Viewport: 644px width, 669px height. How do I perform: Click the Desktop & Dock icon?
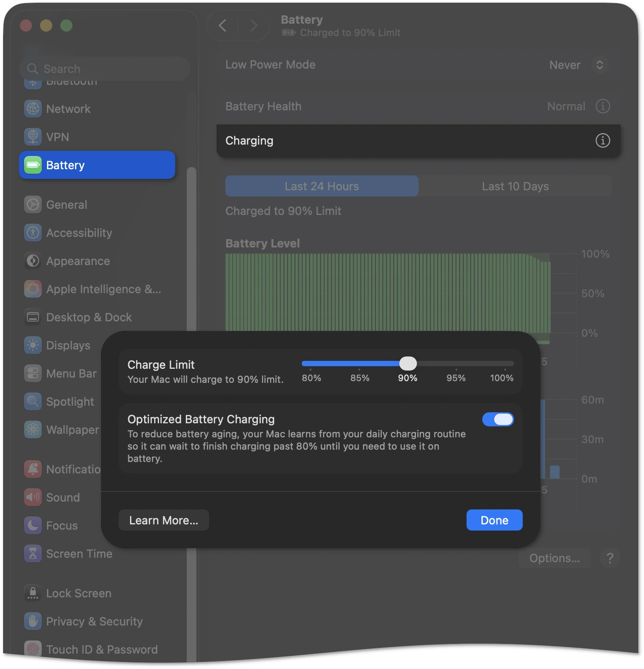coord(33,317)
